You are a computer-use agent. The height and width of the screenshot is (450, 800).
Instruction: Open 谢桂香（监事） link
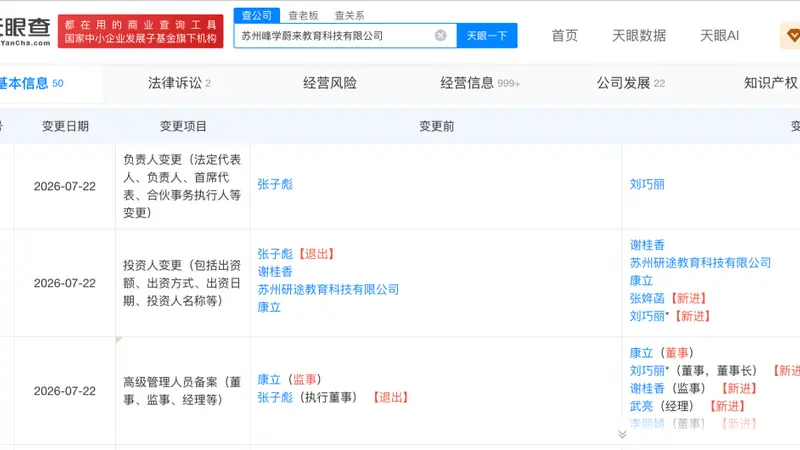point(647,389)
